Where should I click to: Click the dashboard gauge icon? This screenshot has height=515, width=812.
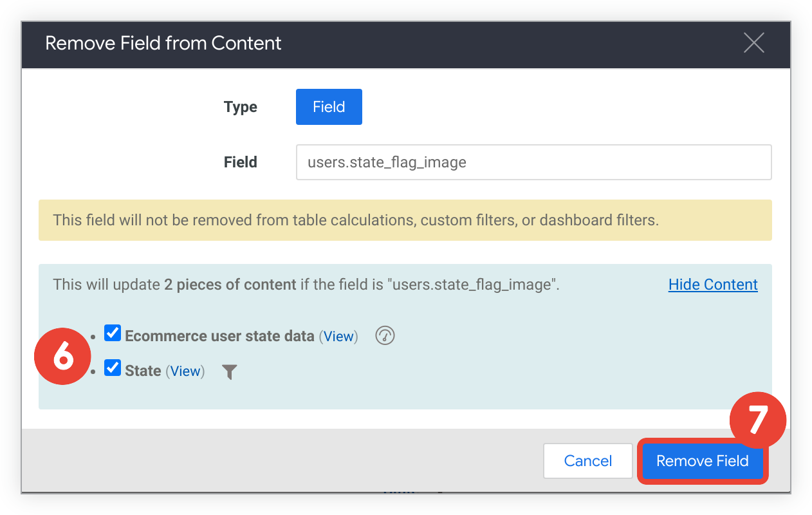click(x=385, y=335)
